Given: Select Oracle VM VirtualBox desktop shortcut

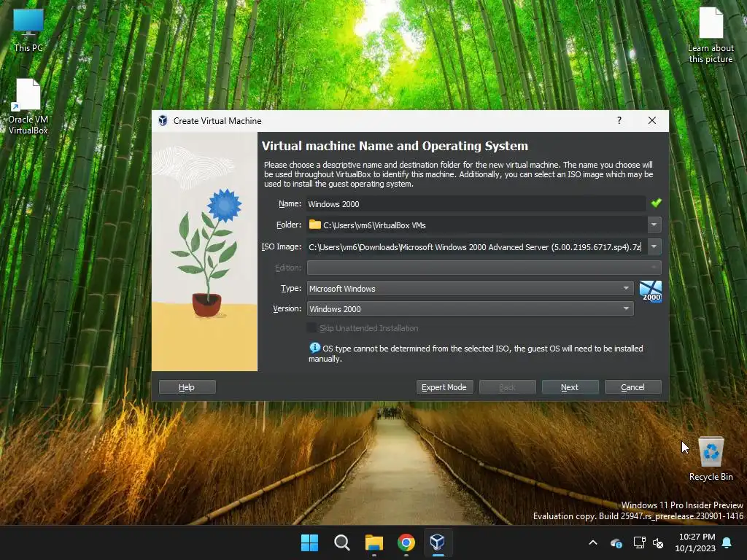Looking at the screenshot, I should 28,106.
